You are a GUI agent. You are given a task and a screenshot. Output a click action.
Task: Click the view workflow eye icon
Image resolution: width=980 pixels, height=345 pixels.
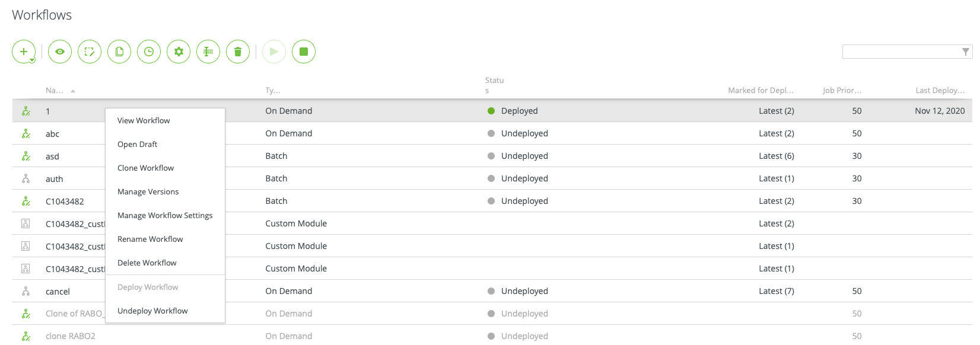coord(60,52)
